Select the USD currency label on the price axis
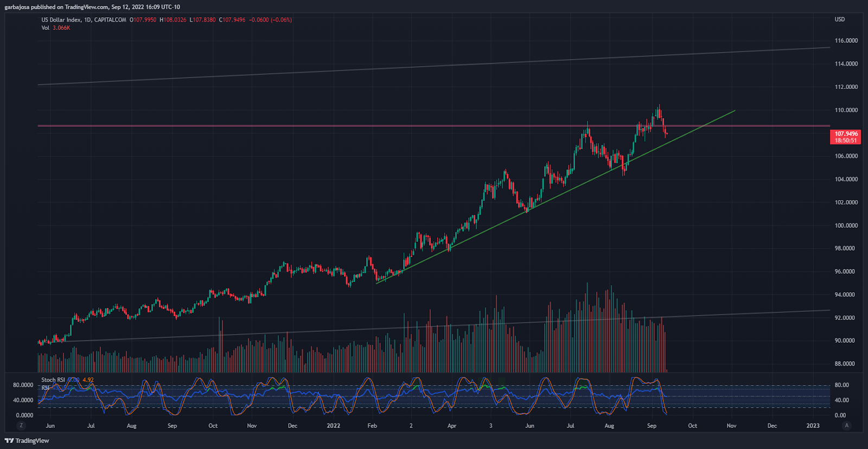 pos(839,20)
